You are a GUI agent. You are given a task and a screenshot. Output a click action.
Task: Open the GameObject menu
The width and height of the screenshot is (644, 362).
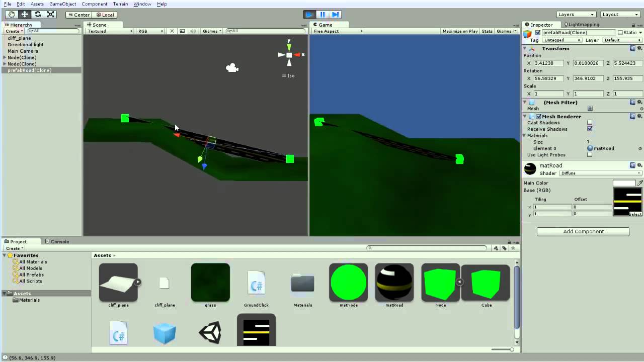click(x=62, y=4)
